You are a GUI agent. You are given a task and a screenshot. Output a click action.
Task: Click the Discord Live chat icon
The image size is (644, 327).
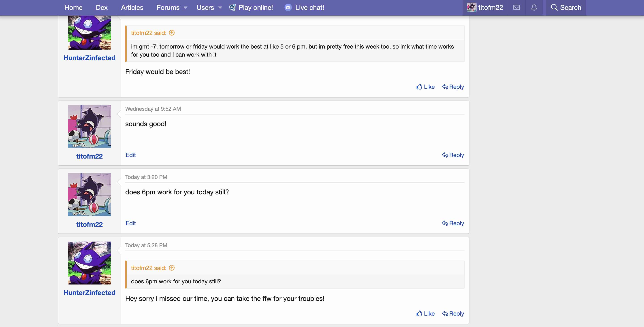tap(288, 8)
